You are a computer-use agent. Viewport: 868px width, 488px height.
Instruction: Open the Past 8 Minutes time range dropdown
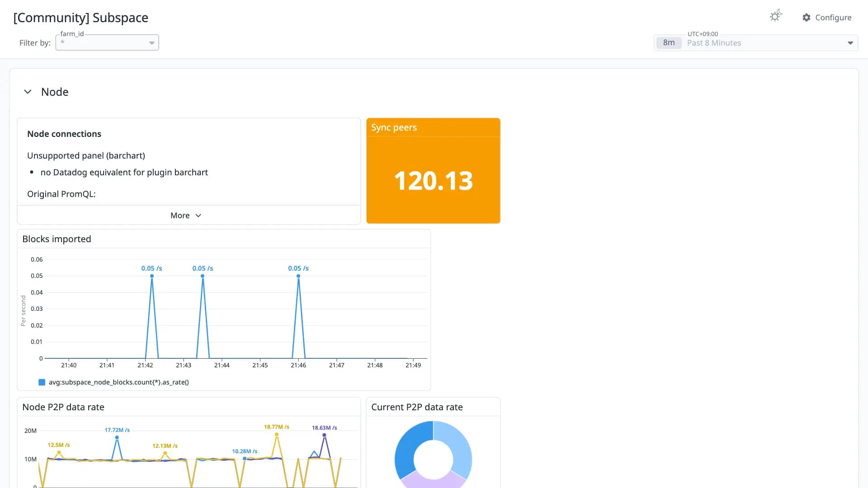[756, 43]
